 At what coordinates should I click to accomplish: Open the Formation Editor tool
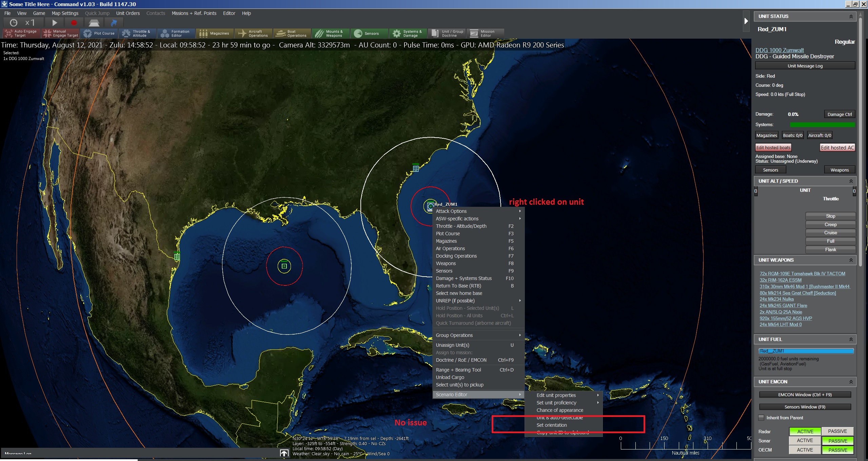(x=176, y=33)
